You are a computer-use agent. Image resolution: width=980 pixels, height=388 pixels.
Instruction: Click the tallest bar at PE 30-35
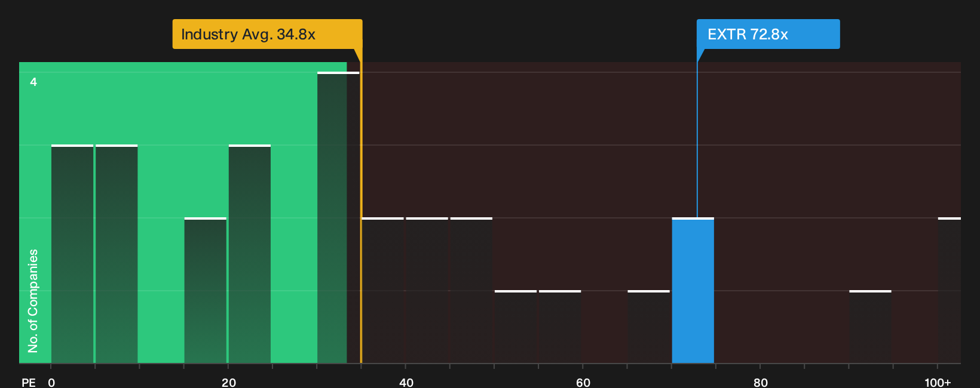click(338, 217)
